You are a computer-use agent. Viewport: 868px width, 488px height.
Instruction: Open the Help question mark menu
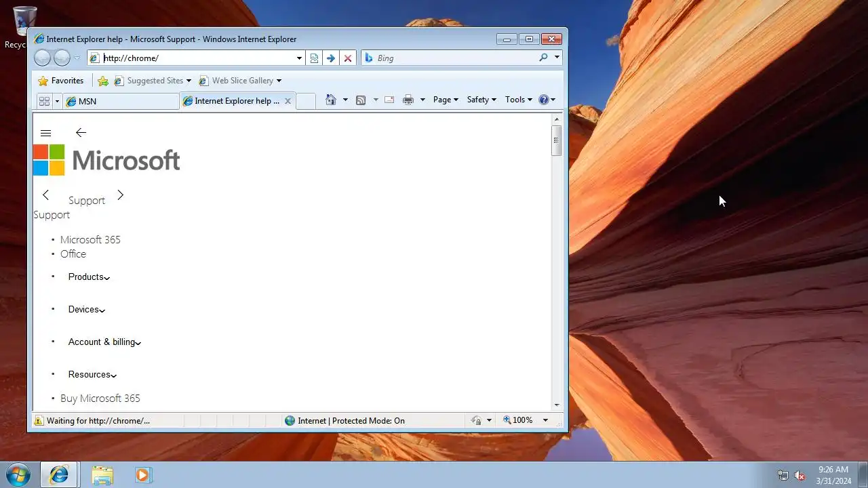tap(547, 100)
